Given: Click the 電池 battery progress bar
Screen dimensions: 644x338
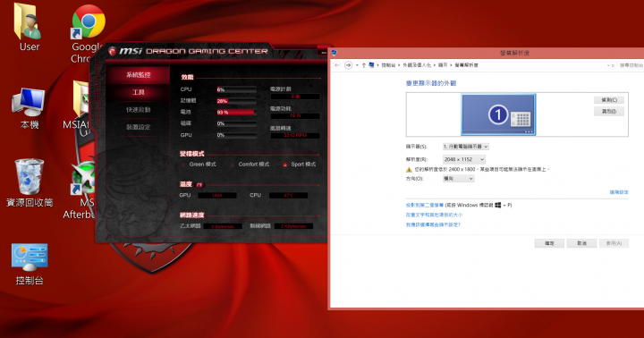Looking at the screenshot, I should click(236, 112).
